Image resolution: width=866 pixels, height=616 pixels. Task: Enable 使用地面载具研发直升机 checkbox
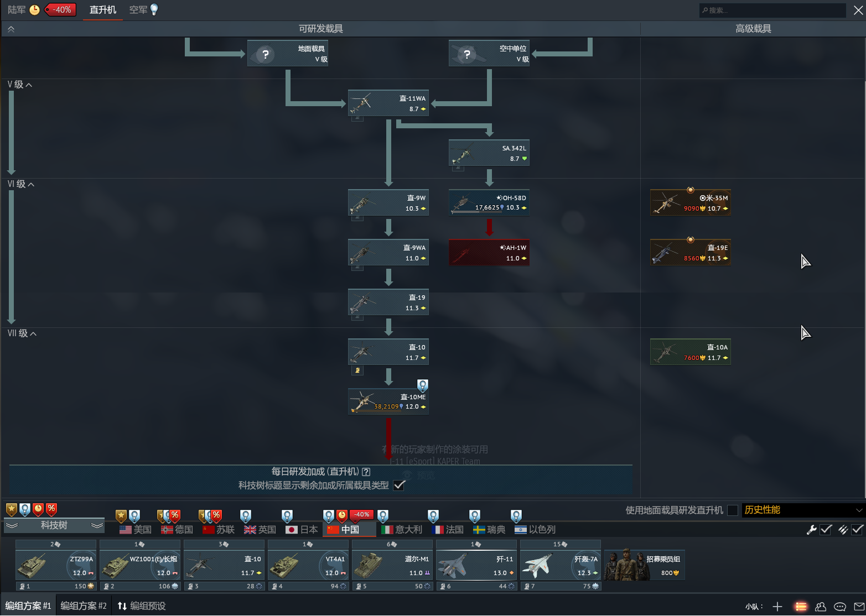(x=733, y=510)
